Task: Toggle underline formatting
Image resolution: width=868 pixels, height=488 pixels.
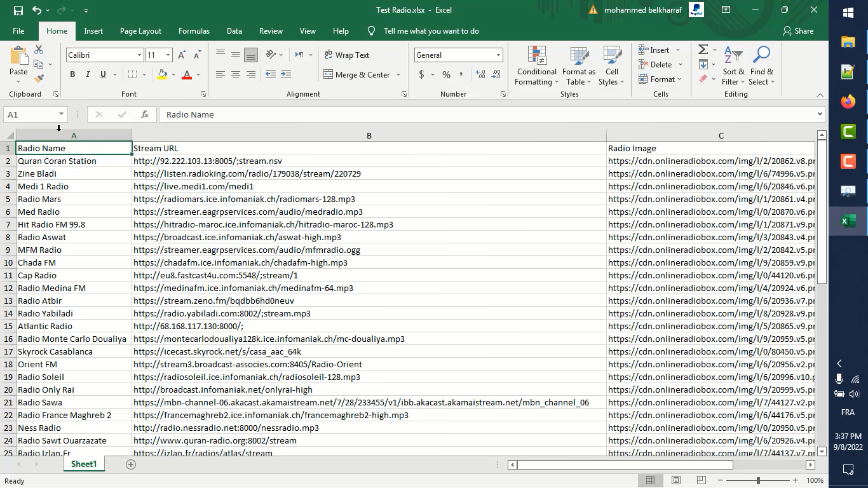Action: [x=103, y=74]
